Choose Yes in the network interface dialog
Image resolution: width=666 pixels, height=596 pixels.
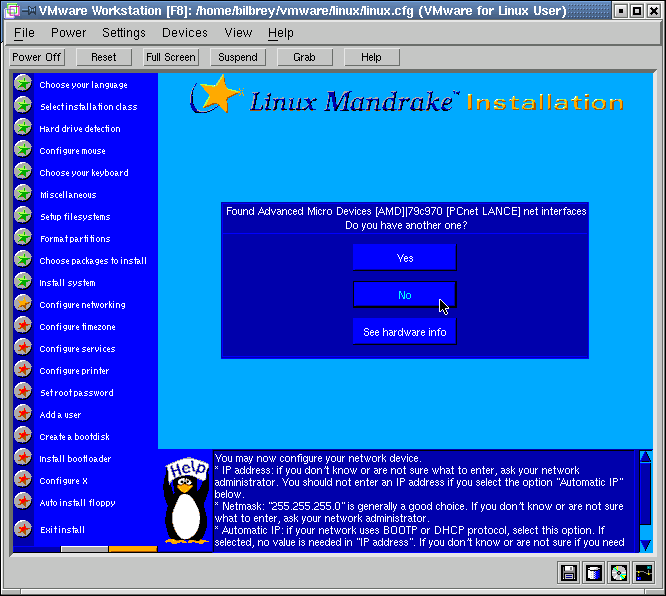pyautogui.click(x=404, y=258)
